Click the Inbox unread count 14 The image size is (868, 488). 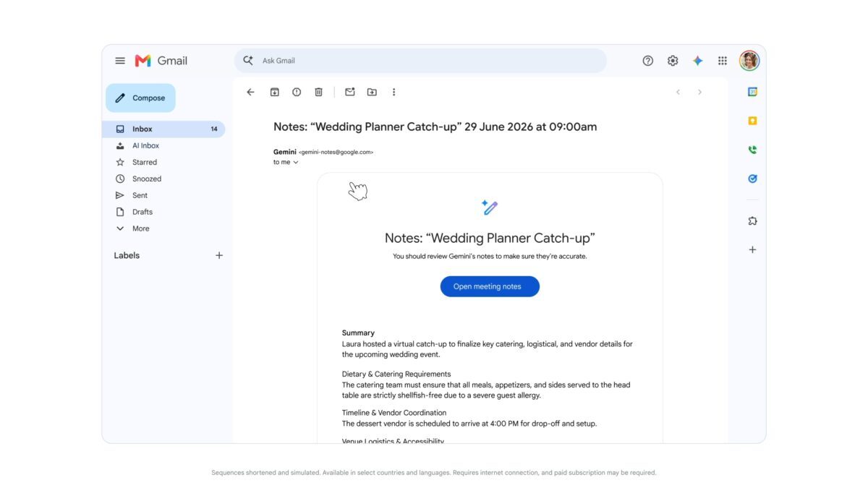point(214,129)
